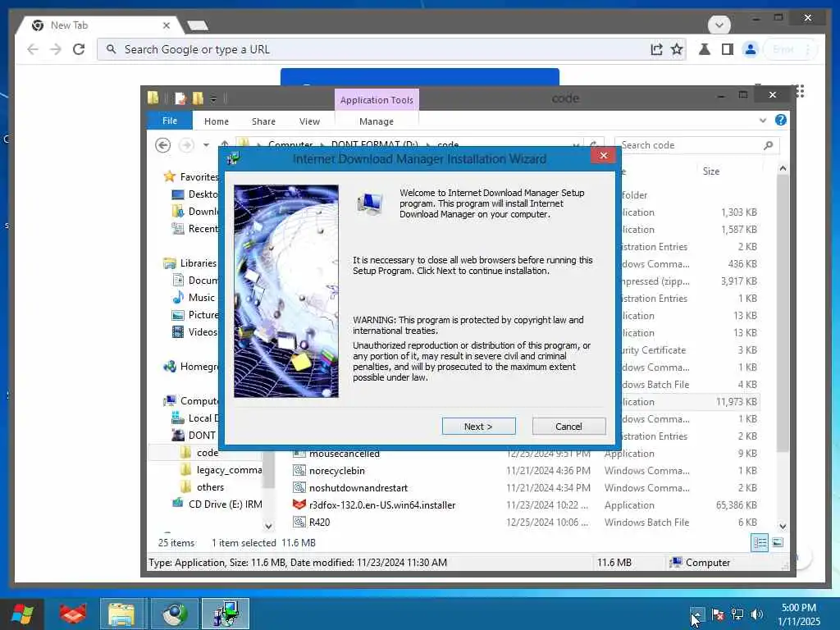Click the Chrome back arrow
The height and width of the screenshot is (630, 840).
pos(33,49)
